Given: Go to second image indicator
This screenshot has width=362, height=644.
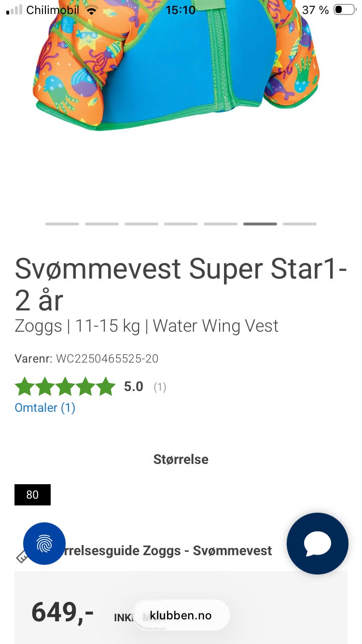Looking at the screenshot, I should point(102,224).
